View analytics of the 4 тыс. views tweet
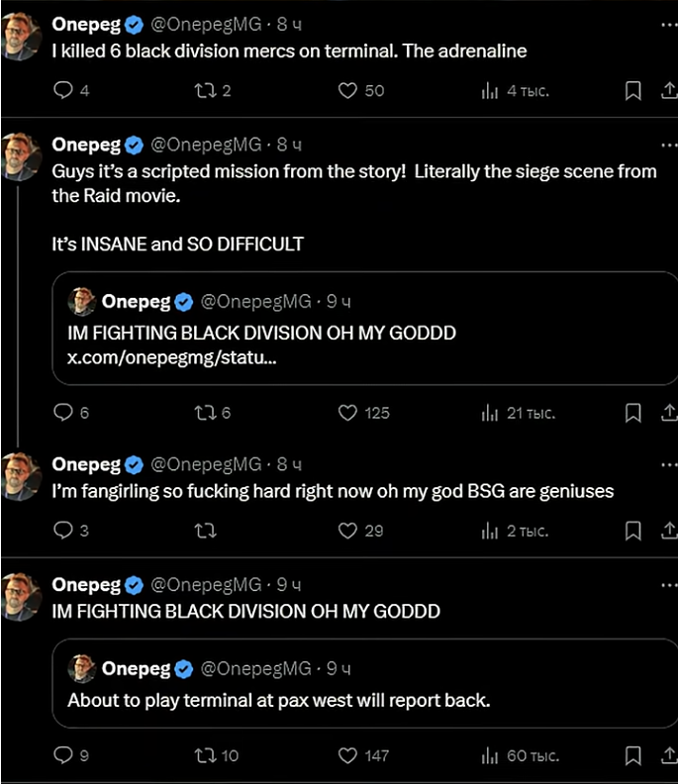678x784 pixels. [x=489, y=91]
